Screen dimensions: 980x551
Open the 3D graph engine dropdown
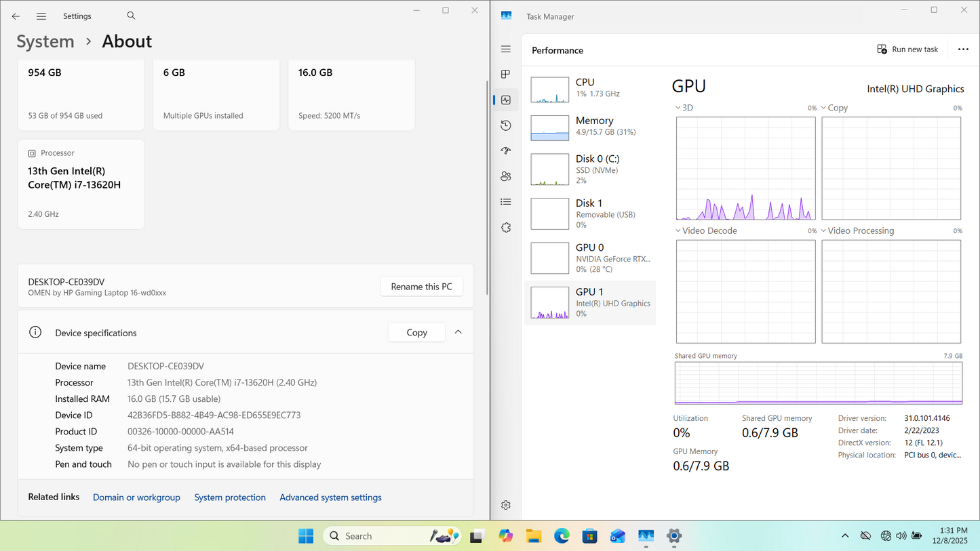pyautogui.click(x=679, y=108)
